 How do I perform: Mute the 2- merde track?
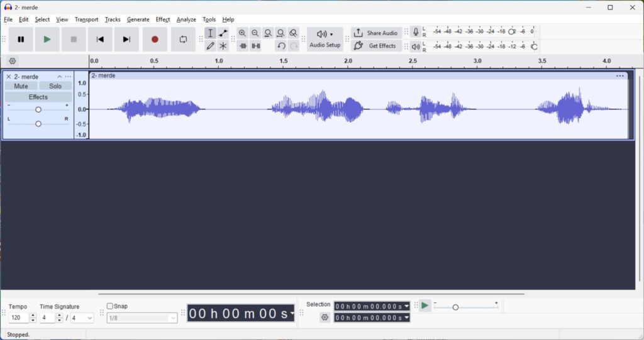coord(21,86)
